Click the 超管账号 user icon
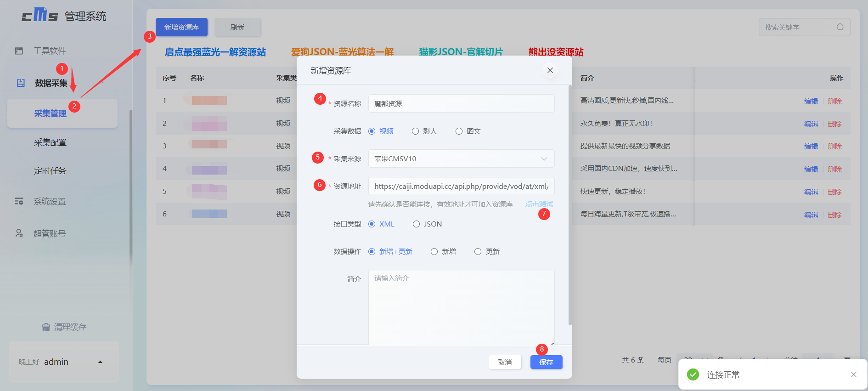This screenshot has height=391, width=868. pyautogui.click(x=19, y=233)
